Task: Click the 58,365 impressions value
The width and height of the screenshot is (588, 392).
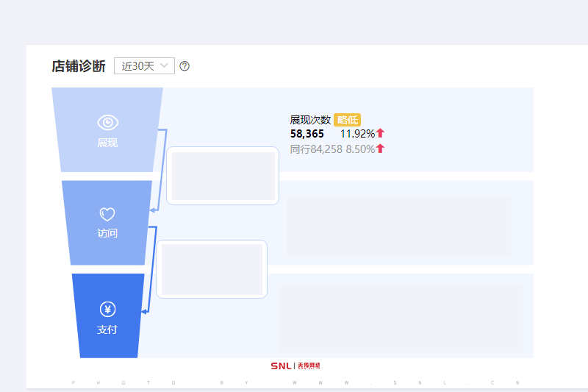Action: [307, 134]
